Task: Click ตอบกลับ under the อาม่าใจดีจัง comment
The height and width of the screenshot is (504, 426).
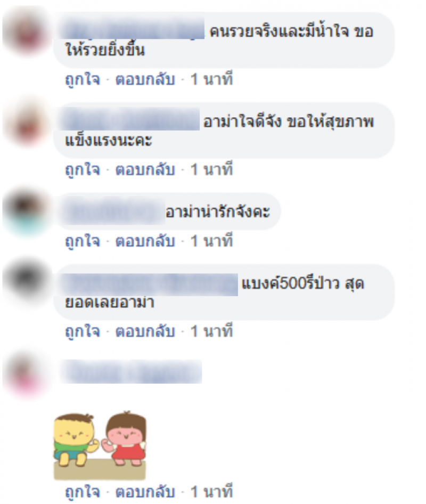Action: point(145,169)
